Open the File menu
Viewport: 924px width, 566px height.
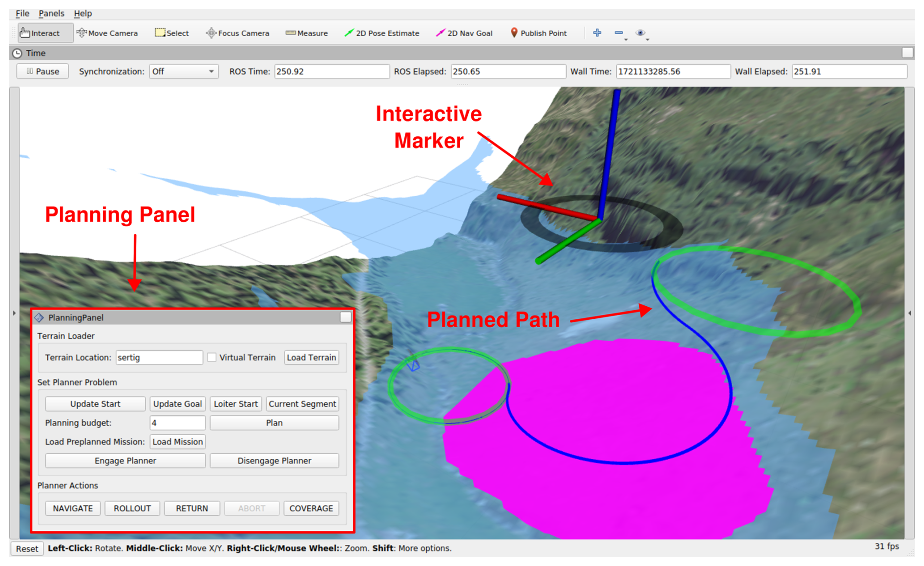[22, 13]
